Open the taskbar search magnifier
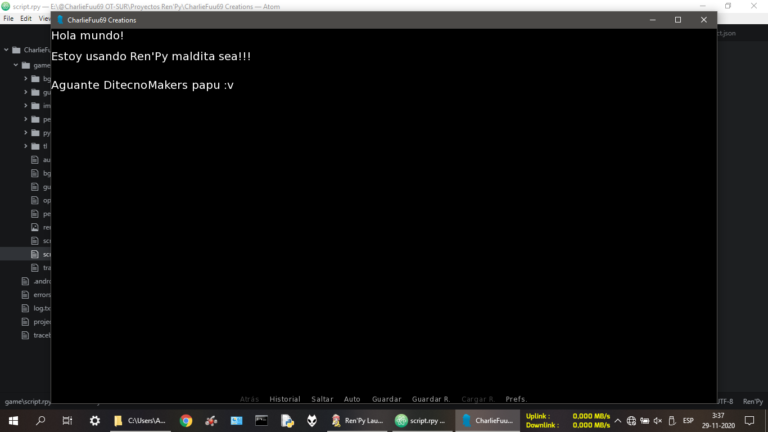Image resolution: width=768 pixels, height=432 pixels. coord(40,421)
